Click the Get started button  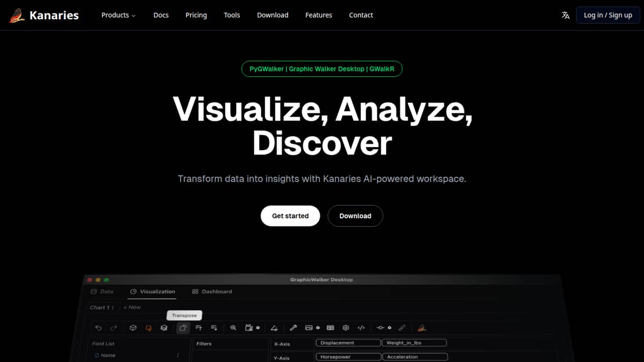click(290, 216)
